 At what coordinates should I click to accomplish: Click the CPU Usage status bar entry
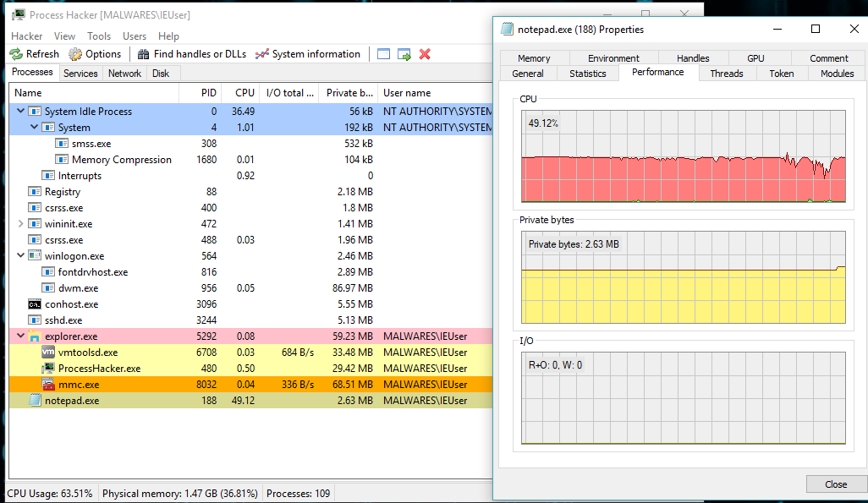pyautogui.click(x=50, y=494)
